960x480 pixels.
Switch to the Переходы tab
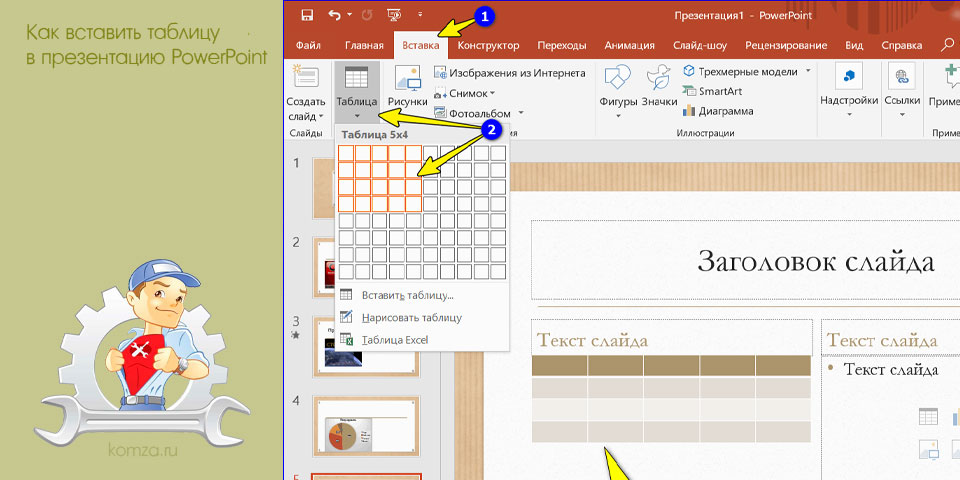[x=561, y=45]
